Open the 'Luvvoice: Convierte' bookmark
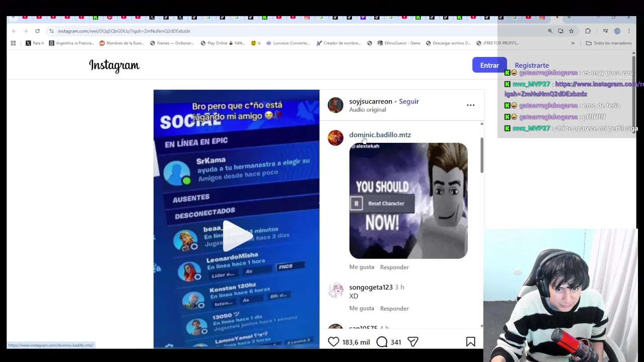Viewport: 644px width, 362px height. click(288, 43)
